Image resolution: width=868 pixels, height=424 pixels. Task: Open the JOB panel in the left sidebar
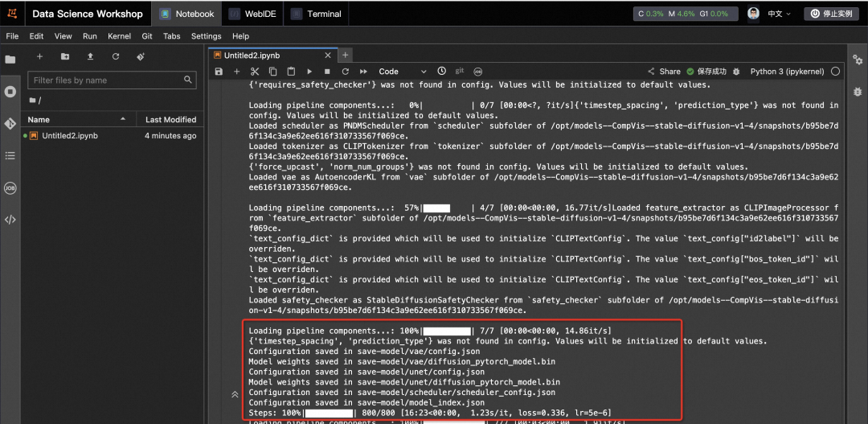coord(10,188)
